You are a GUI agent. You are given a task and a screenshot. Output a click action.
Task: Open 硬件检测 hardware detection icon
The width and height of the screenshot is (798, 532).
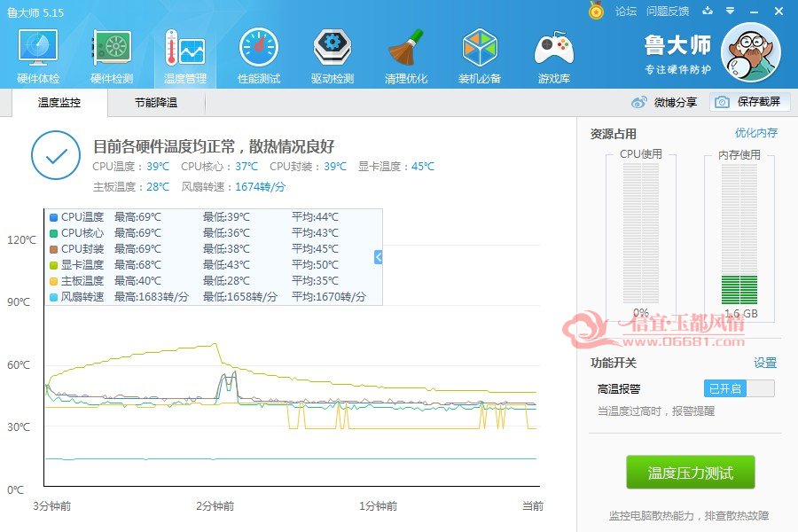tap(112, 48)
